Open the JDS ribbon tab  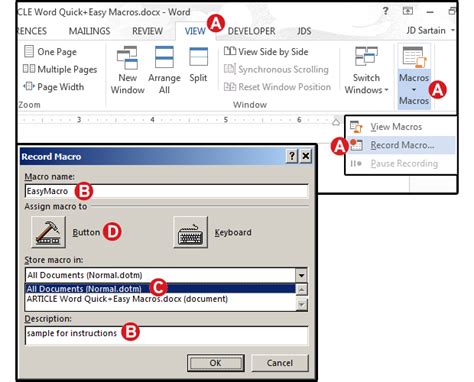[304, 31]
